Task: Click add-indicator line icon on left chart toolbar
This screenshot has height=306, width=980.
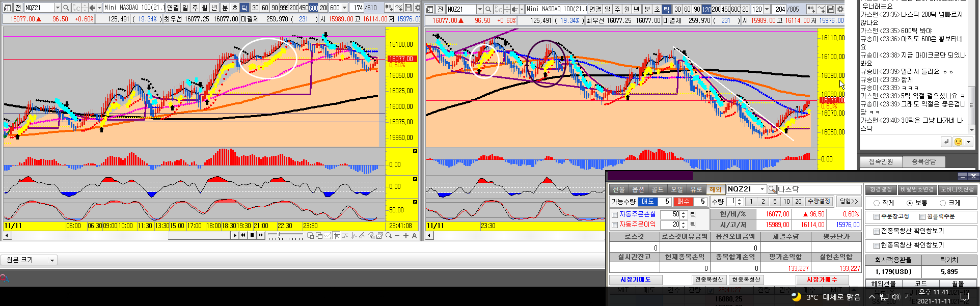Action: tap(399, 8)
